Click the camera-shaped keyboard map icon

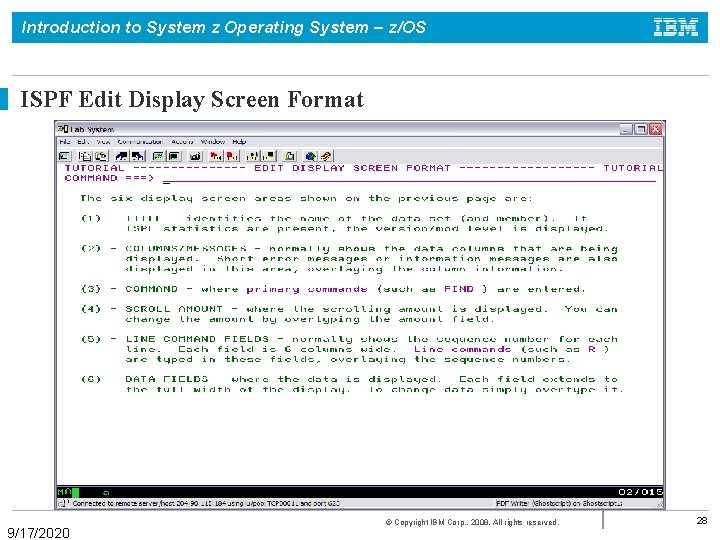195,156
